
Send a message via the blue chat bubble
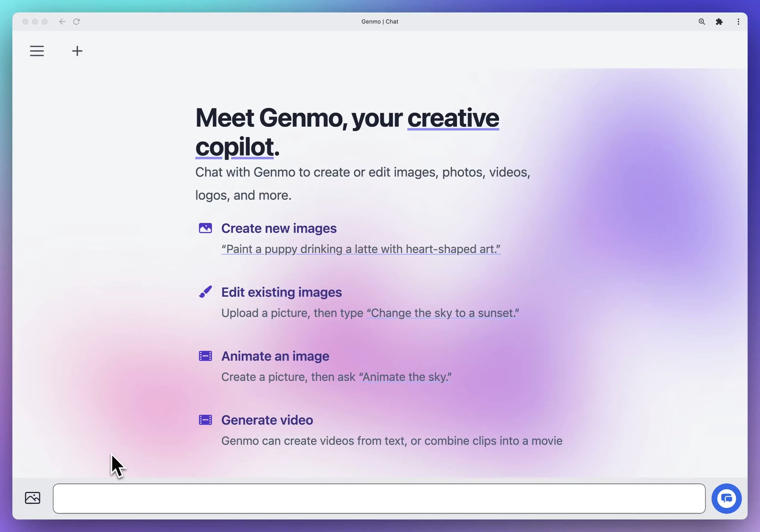tap(726, 498)
